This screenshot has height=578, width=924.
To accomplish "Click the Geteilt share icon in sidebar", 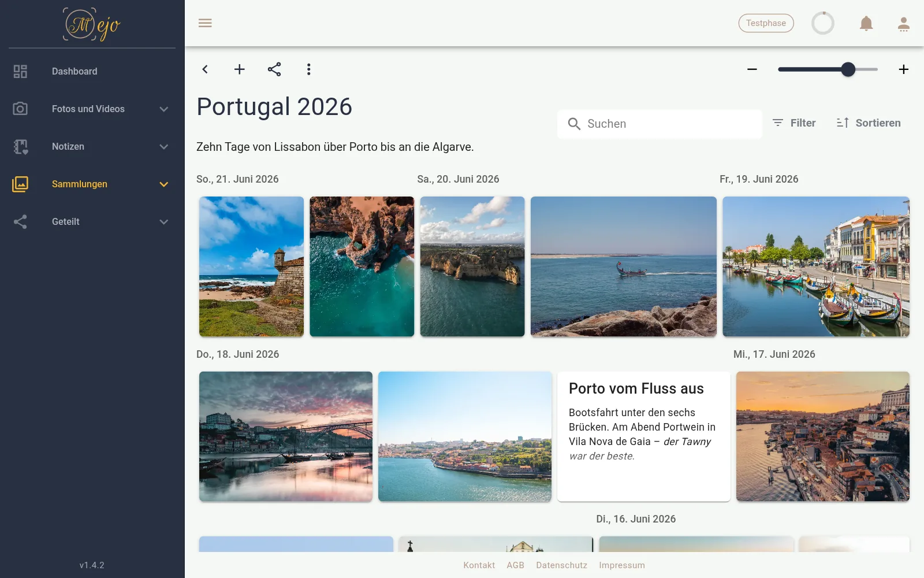I will coord(20,222).
